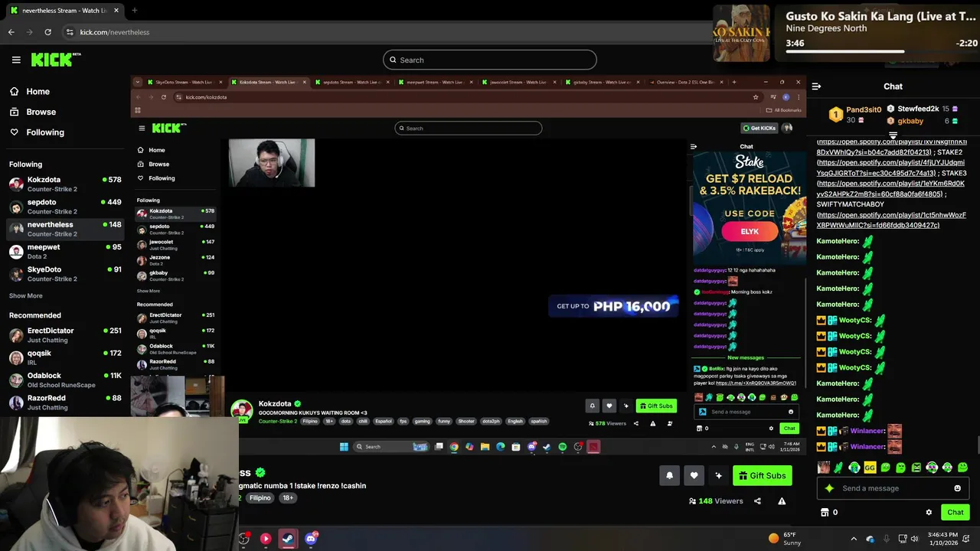Select sepdoto channel in outer Following list

coord(65,207)
